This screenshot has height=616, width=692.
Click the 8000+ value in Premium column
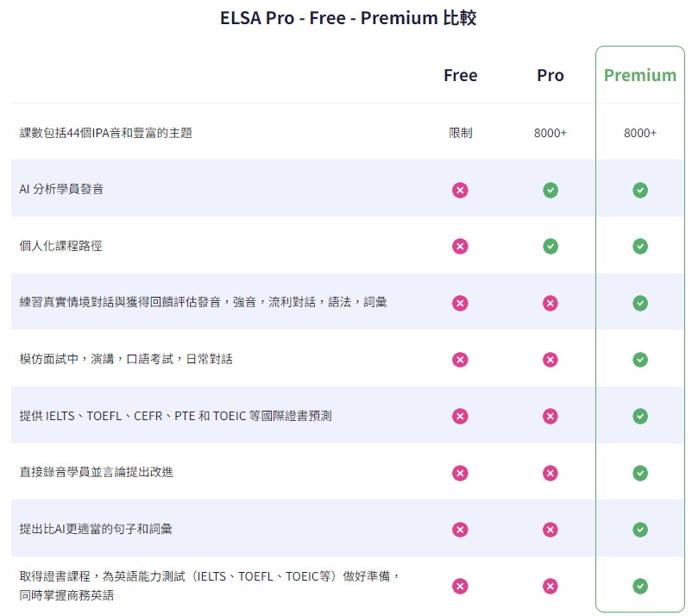point(639,133)
